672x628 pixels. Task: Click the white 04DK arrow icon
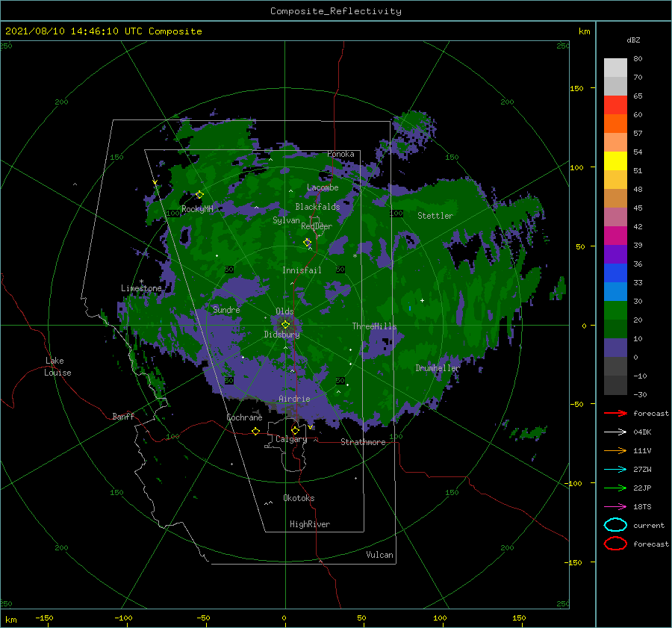615,432
